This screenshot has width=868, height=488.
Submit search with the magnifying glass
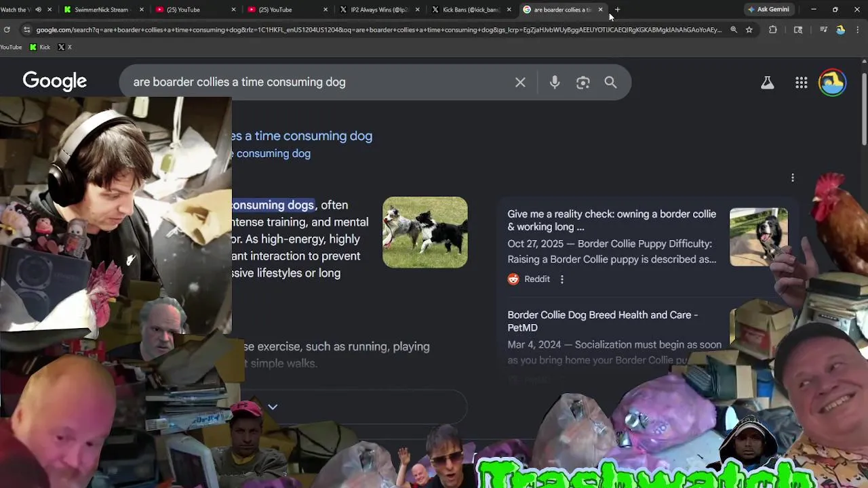[610, 82]
